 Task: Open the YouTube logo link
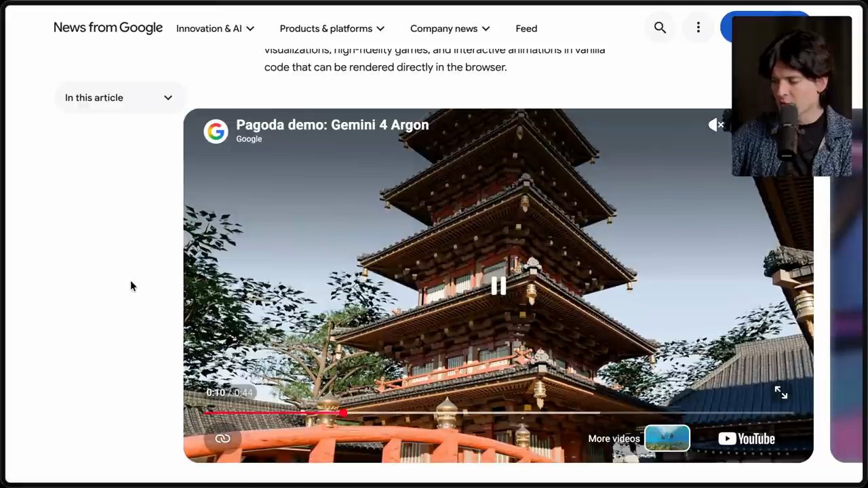pos(747,439)
